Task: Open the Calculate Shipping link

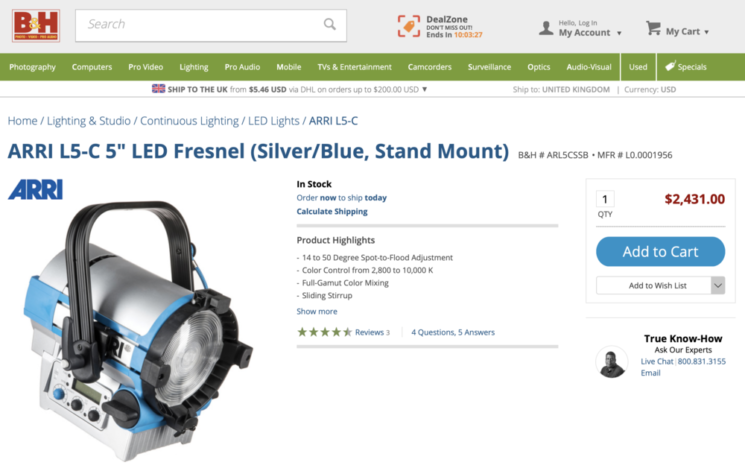Action: 332,211
